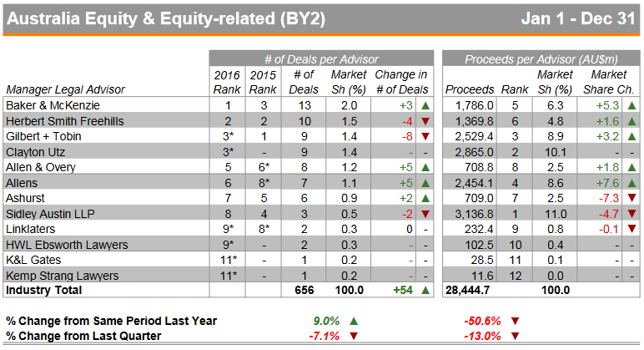Screen dimensions: 644x350
Task: Click the Industry Total row label
Action: pyautogui.click(x=44, y=291)
